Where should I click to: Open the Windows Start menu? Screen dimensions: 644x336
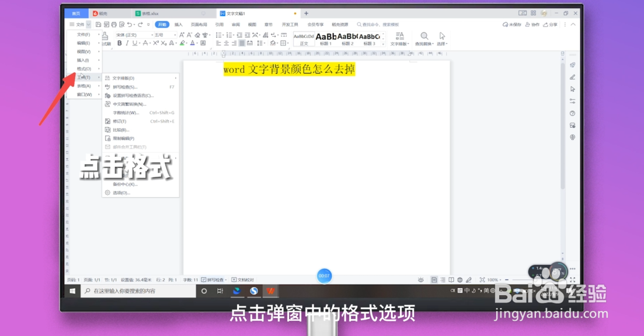[x=73, y=291]
